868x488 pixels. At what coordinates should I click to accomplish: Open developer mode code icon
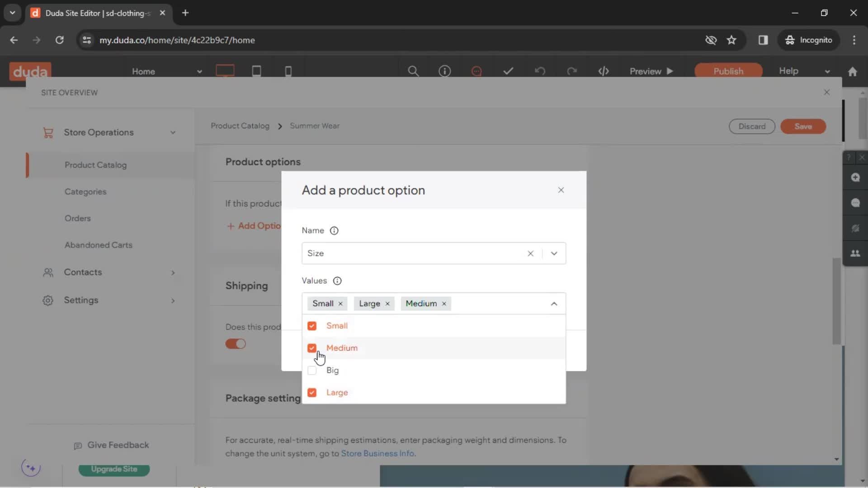(604, 71)
